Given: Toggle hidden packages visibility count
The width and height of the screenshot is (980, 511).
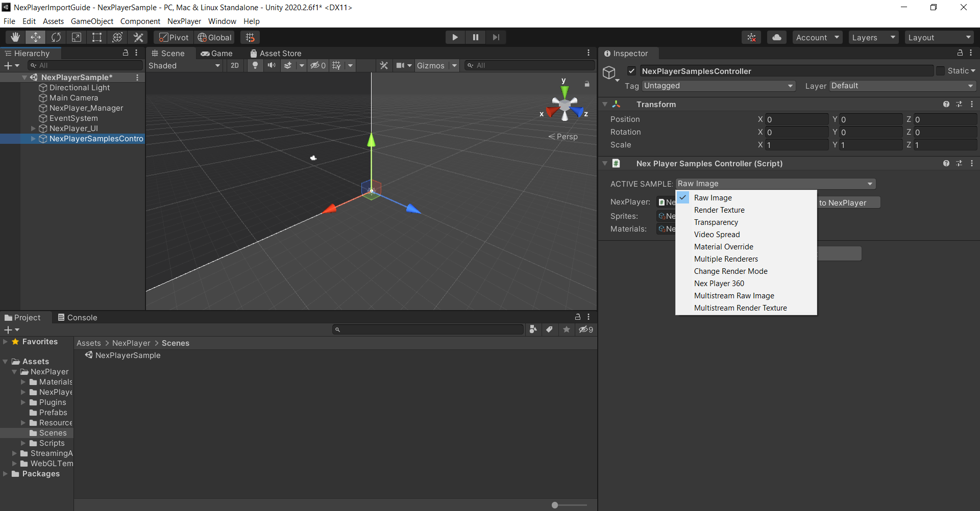Looking at the screenshot, I should click(x=586, y=329).
